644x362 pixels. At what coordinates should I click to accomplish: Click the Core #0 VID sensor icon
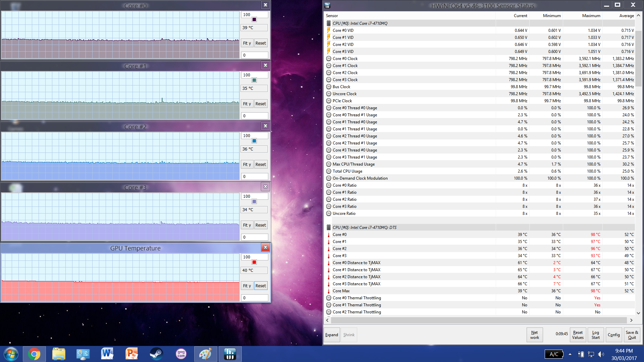coord(329,30)
